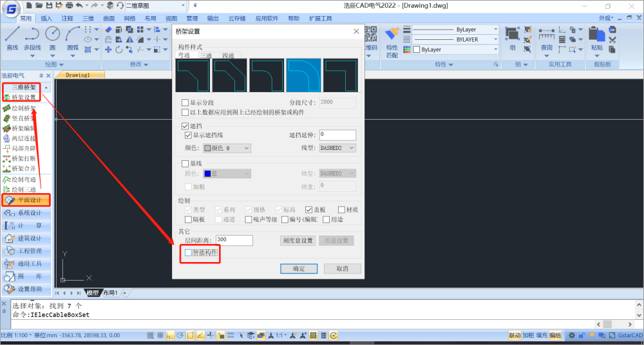Expand the 特性 panel dropdown
644x345 pixels.
[444, 64]
